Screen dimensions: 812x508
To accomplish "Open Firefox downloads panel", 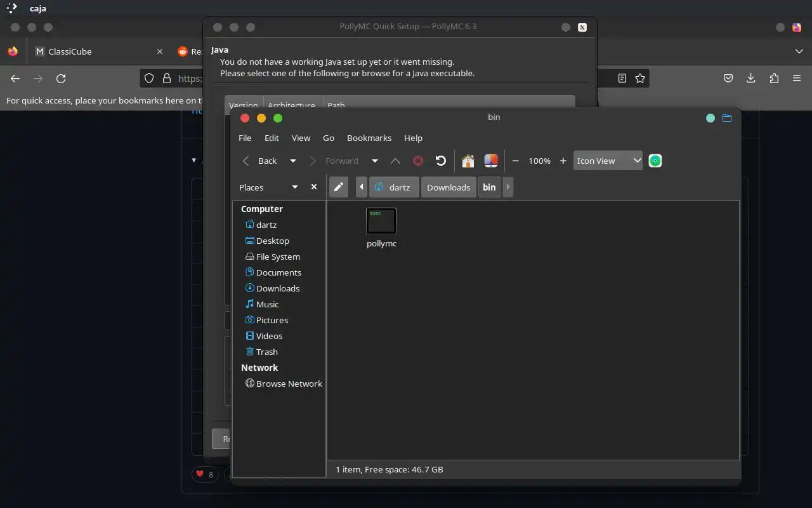I will click(751, 78).
